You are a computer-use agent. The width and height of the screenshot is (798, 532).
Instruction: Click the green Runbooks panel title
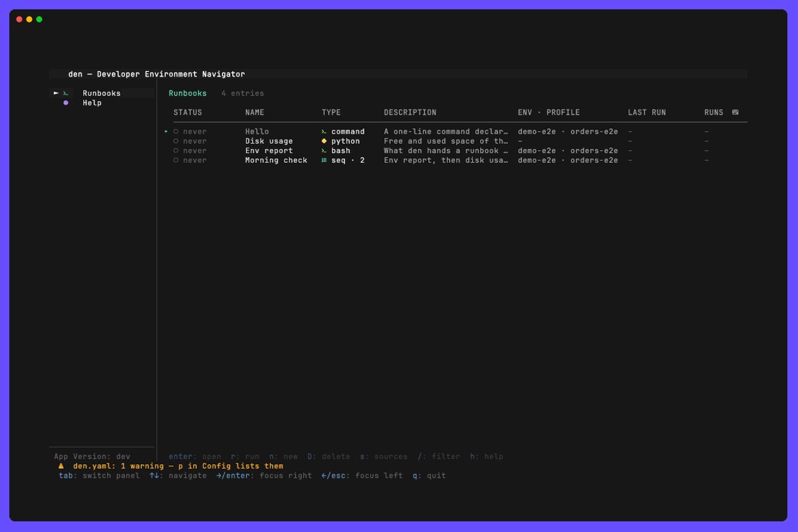tap(188, 93)
